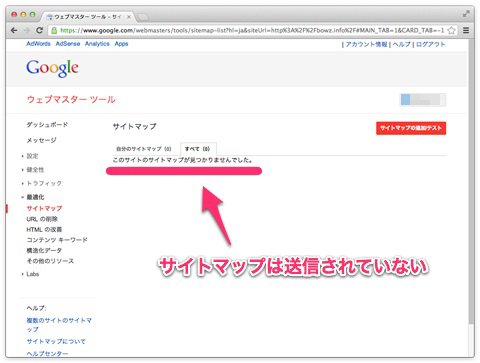
Task: Open AdWords link
Action: click(38, 44)
